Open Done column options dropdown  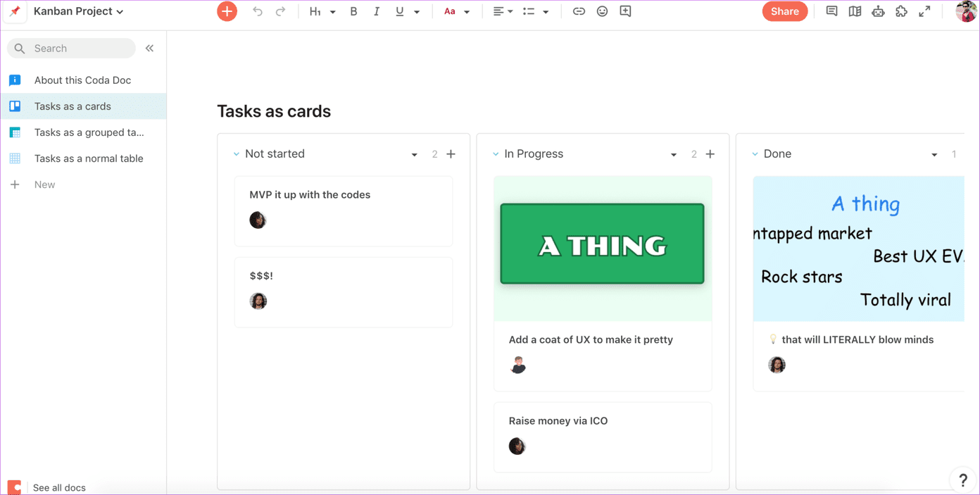coord(934,154)
